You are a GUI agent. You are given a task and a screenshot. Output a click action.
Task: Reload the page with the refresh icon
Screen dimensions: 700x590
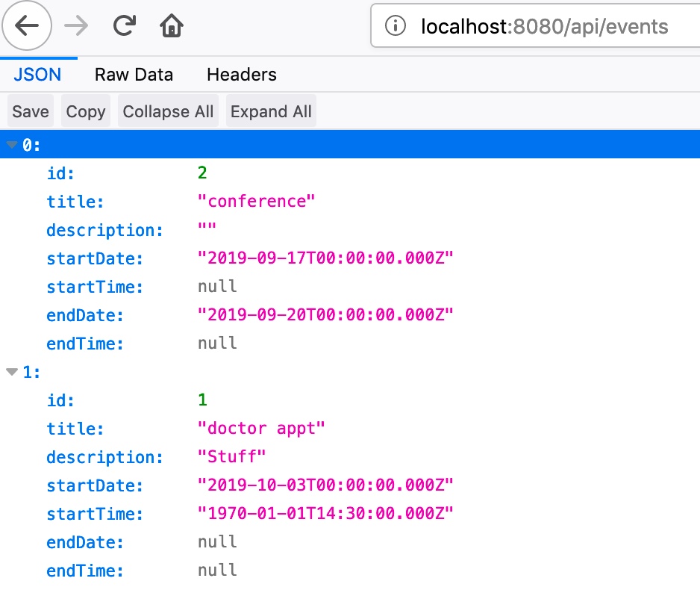(x=124, y=27)
